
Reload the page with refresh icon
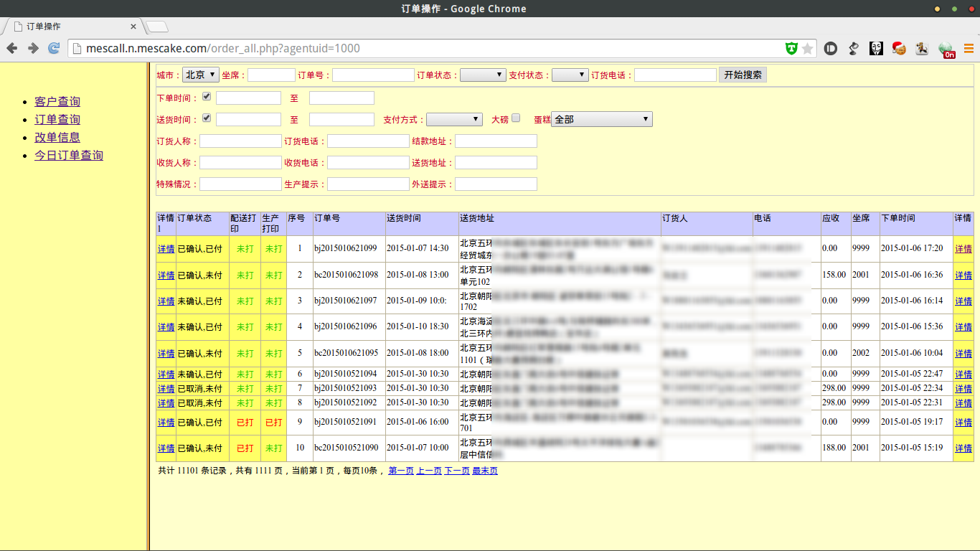(x=54, y=49)
